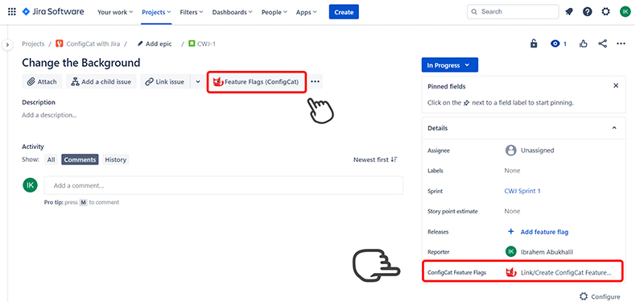Click the Add a comment box

[x=224, y=185]
